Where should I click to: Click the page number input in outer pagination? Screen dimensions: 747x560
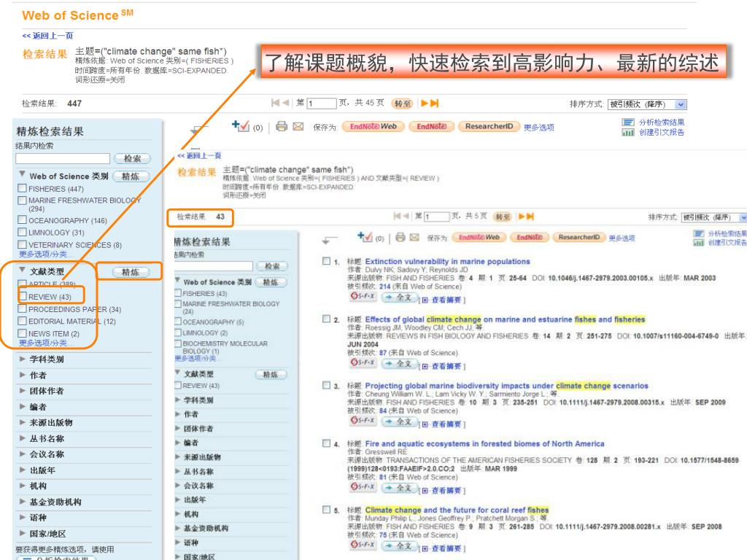(322, 104)
